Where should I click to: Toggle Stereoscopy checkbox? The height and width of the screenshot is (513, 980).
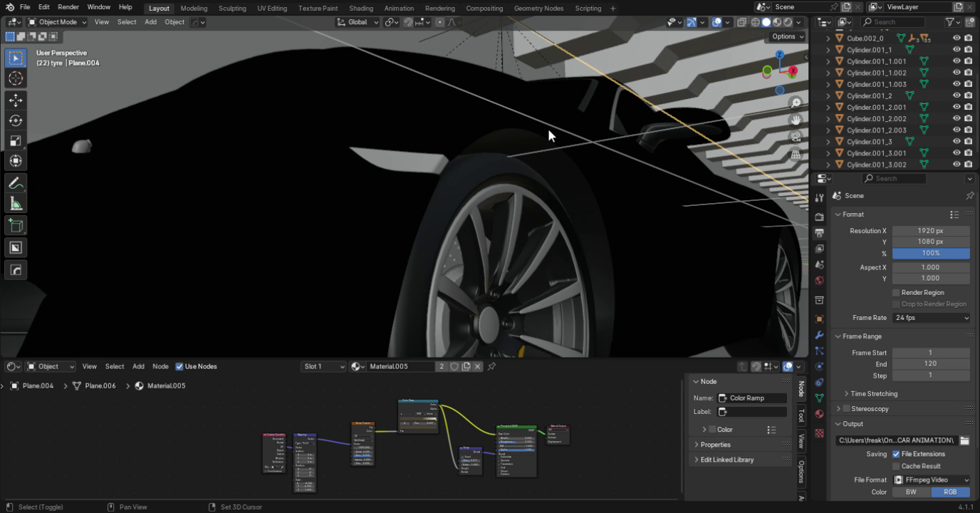pyautogui.click(x=846, y=409)
